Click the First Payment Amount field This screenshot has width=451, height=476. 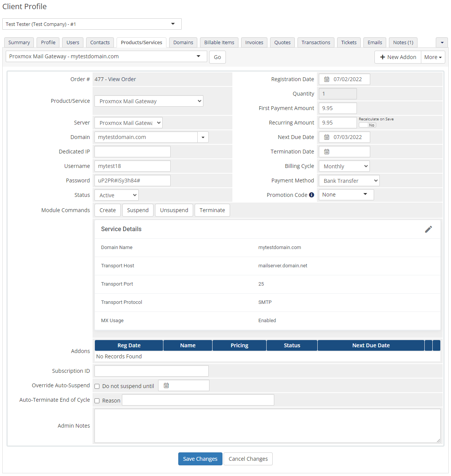point(338,108)
